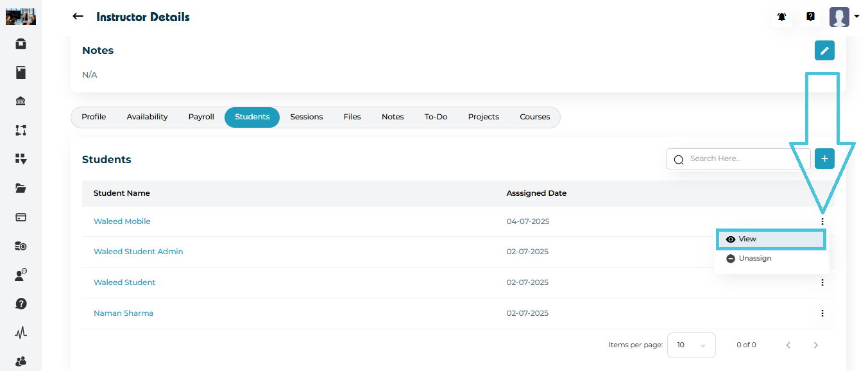Open Waleed Student Admin link
868x371 pixels.
138,252
